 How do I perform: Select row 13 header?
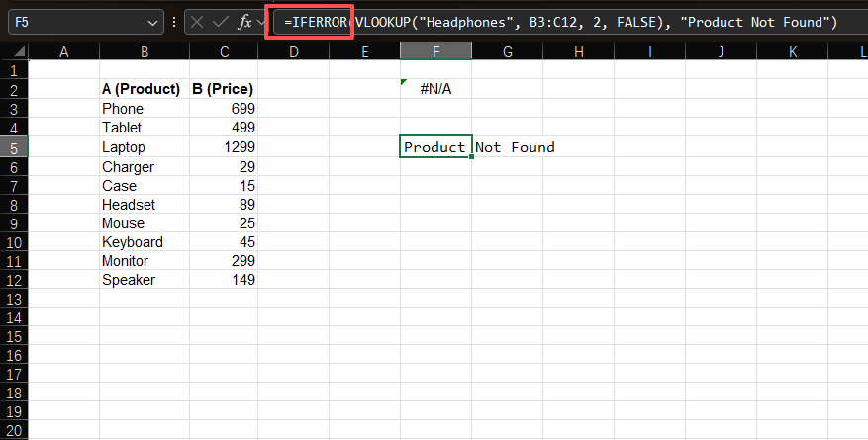[x=14, y=299]
